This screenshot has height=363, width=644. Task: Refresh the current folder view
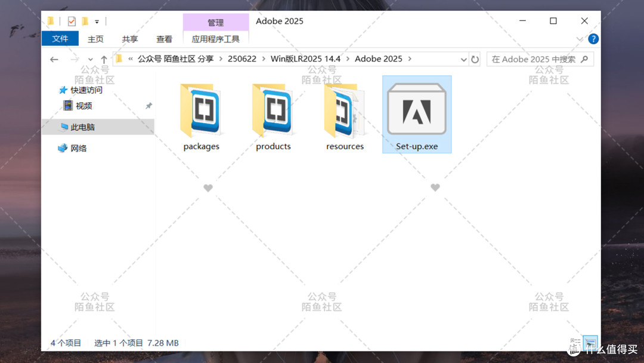475,59
